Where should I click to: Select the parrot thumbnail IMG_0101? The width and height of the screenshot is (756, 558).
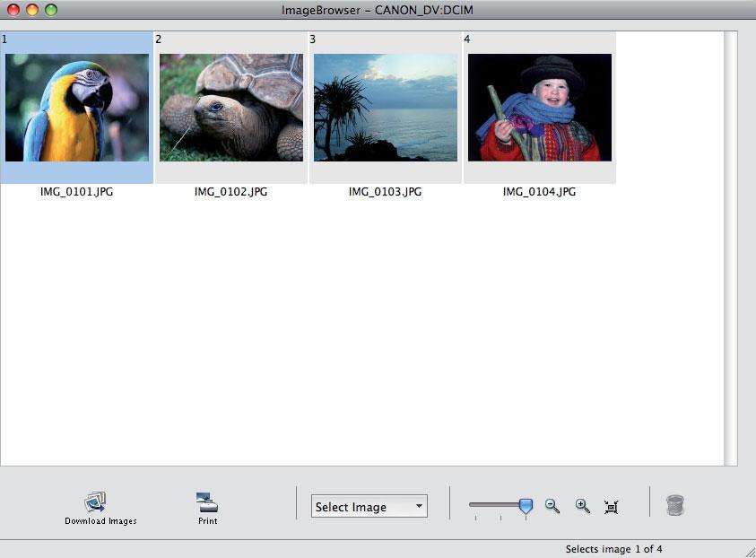pos(77,108)
